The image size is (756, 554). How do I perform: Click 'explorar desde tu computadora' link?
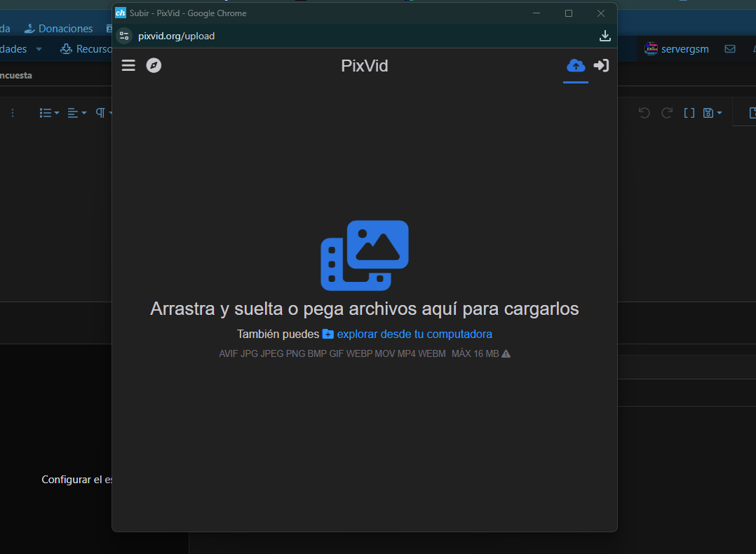(x=414, y=334)
